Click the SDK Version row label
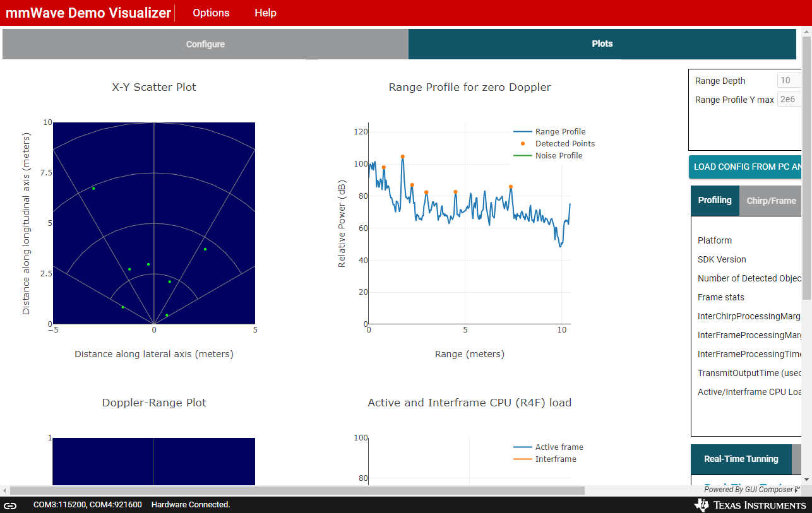 tap(722, 259)
